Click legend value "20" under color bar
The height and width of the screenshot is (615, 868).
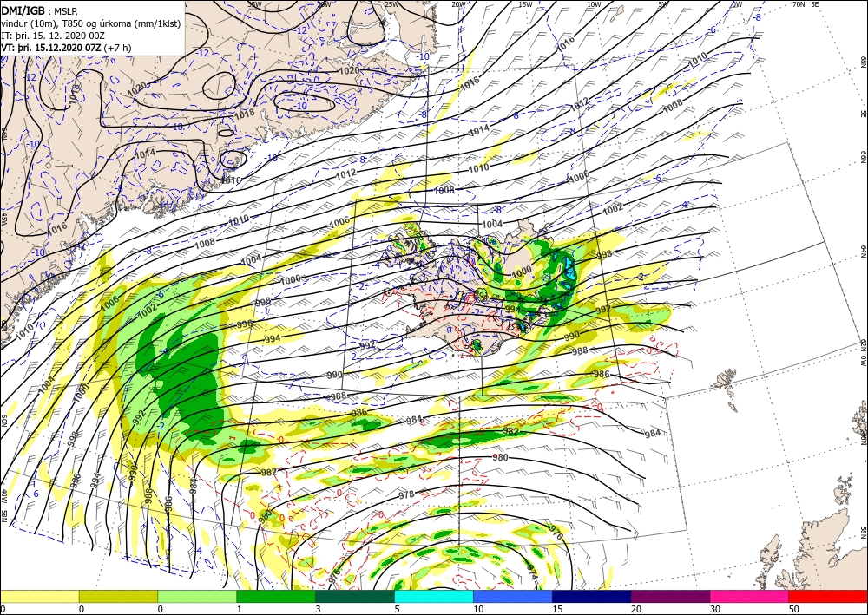click(x=636, y=609)
